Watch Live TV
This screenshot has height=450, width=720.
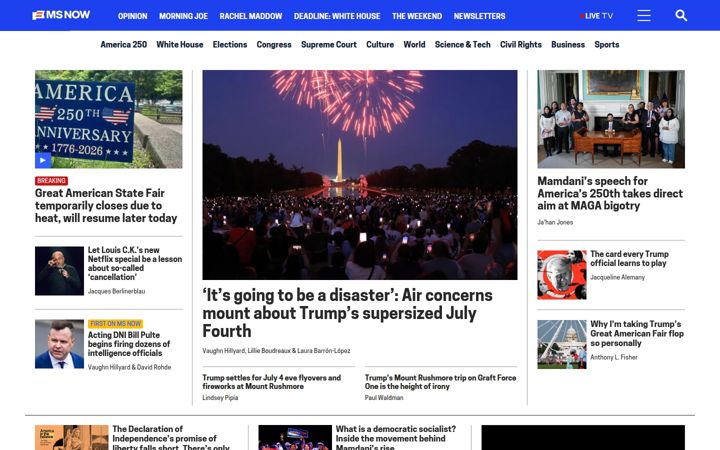tap(596, 16)
